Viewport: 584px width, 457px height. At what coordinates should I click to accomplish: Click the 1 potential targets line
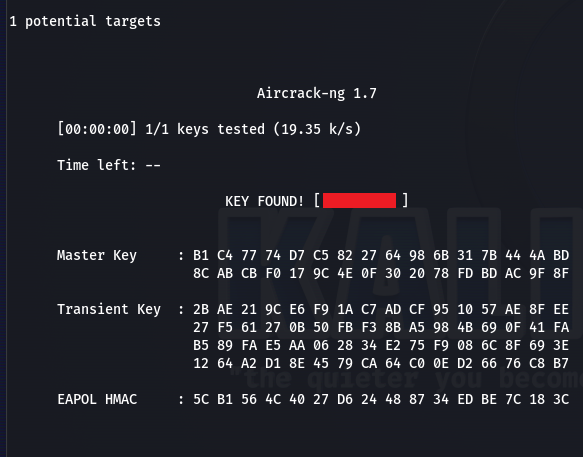point(85,21)
